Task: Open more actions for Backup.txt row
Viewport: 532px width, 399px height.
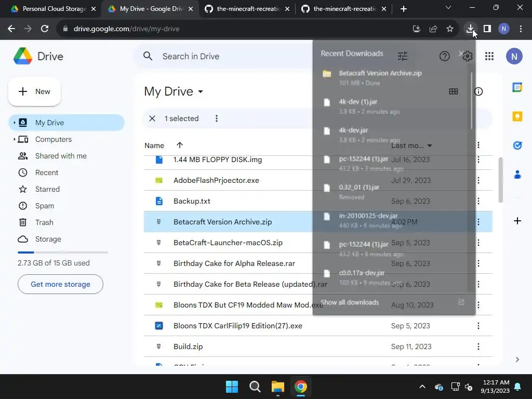Action: click(x=478, y=201)
